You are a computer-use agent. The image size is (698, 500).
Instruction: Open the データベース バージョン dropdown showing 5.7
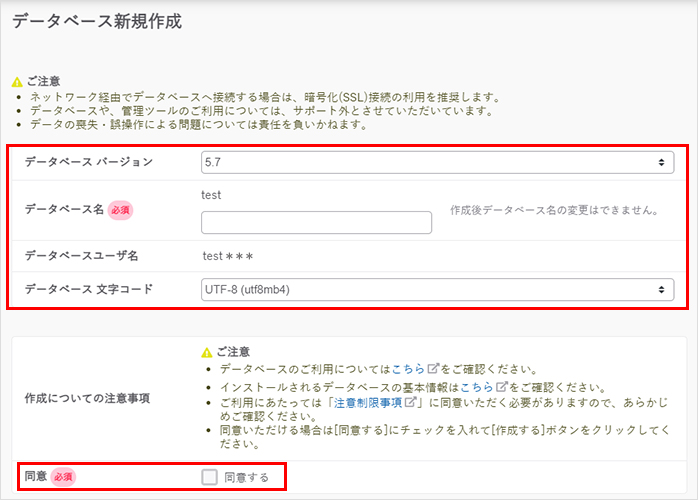coord(437,162)
